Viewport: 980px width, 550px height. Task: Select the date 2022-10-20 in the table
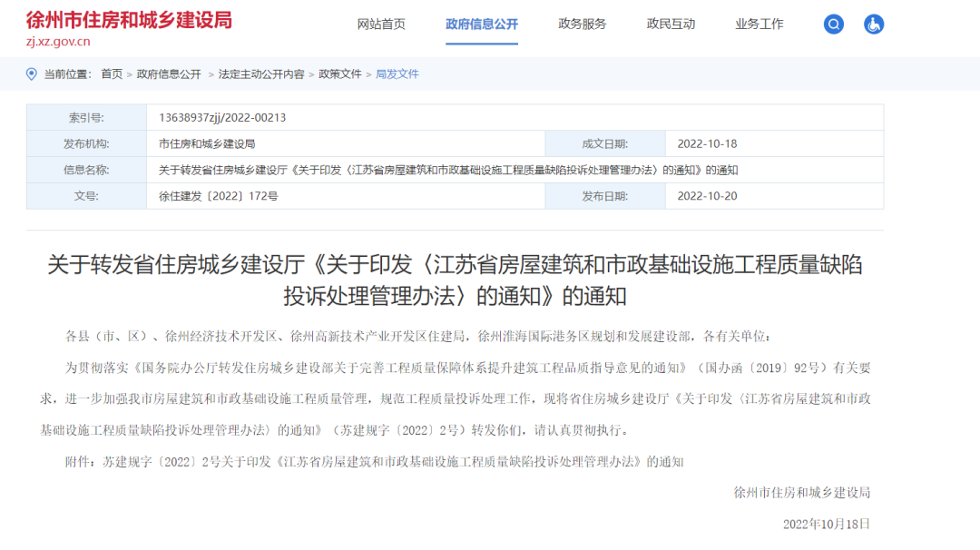click(x=707, y=196)
